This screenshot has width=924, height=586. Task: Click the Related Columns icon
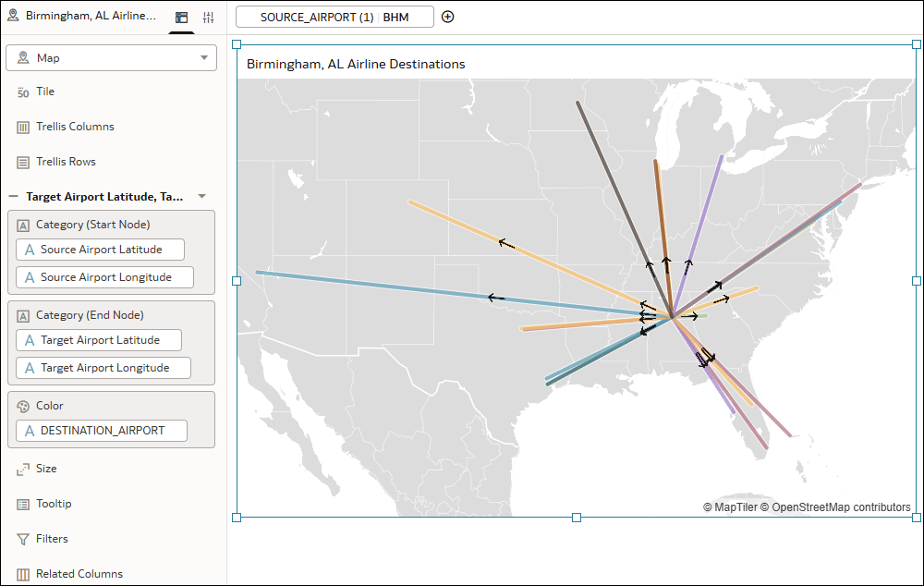coord(22,574)
